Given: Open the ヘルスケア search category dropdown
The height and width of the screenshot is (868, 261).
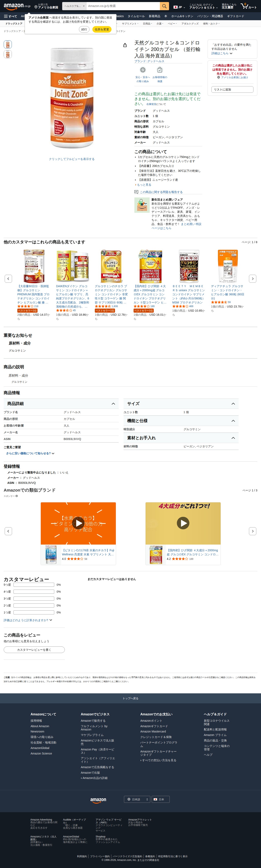Looking at the screenshot, I should (74, 6).
